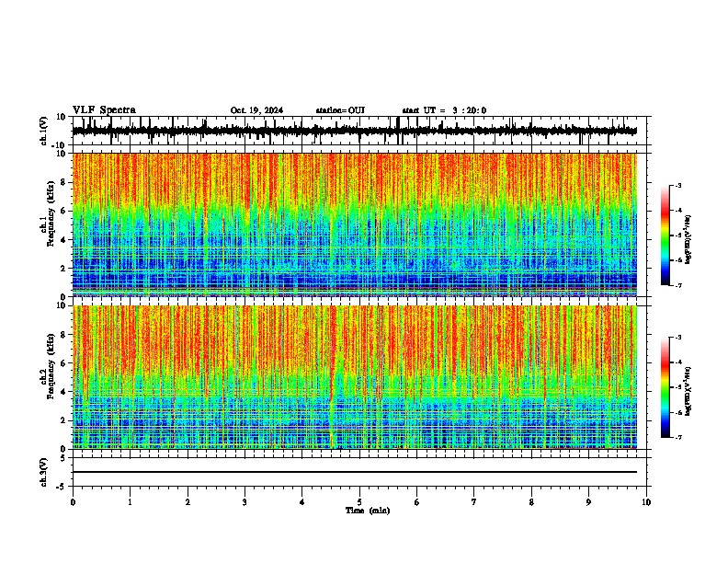The image size is (728, 563).
Task: Click the ch.2 spectrogram color bar
Action: point(665,387)
